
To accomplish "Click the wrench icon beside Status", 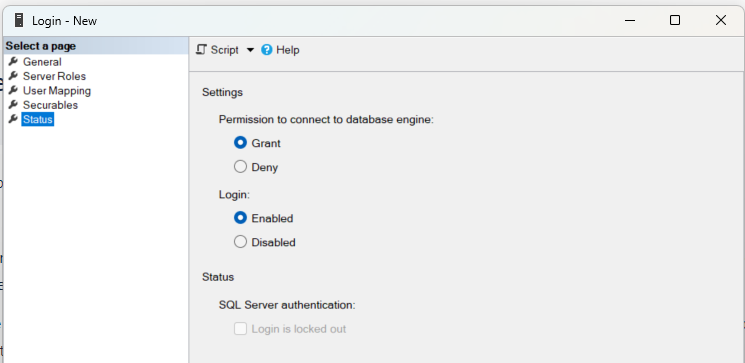I will [x=13, y=119].
